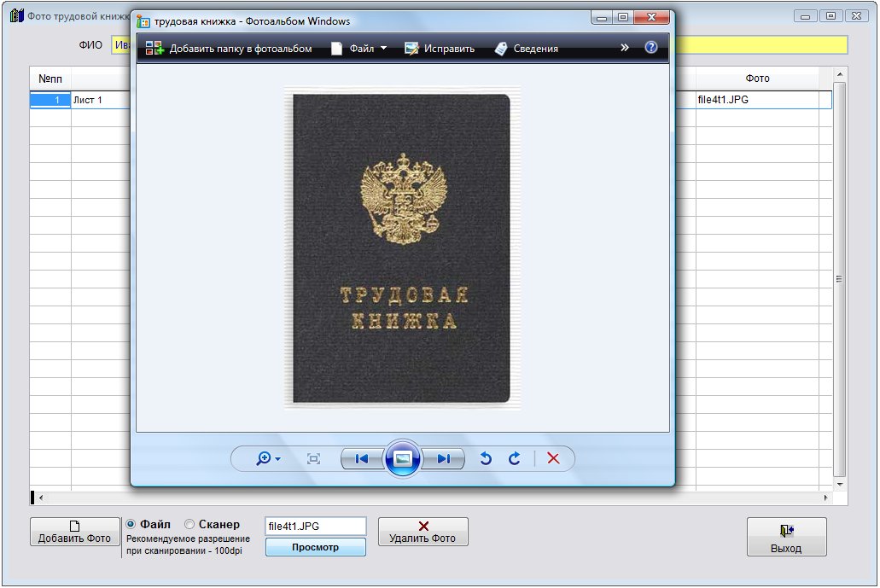
Task: Click the трудовая книжка cover image
Action: click(x=402, y=248)
